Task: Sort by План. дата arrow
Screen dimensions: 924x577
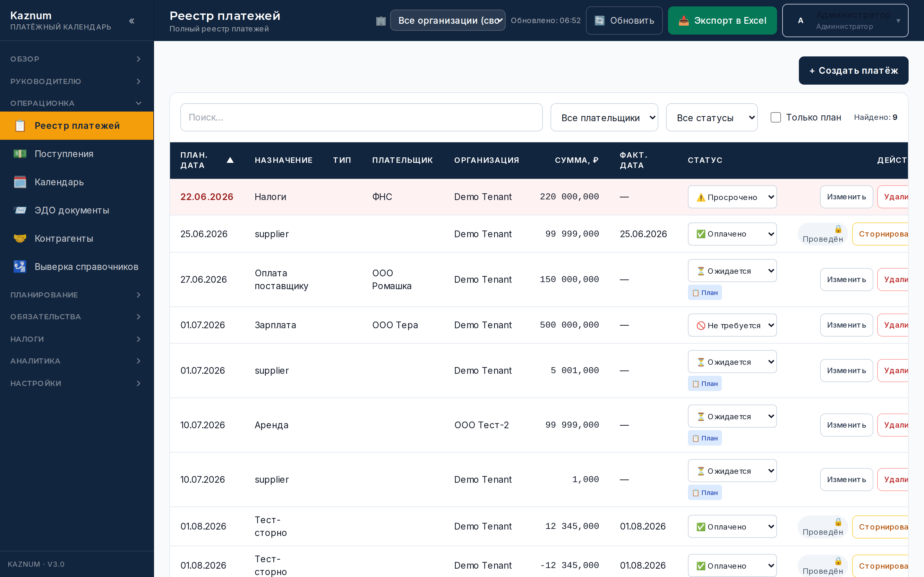Action: point(230,160)
